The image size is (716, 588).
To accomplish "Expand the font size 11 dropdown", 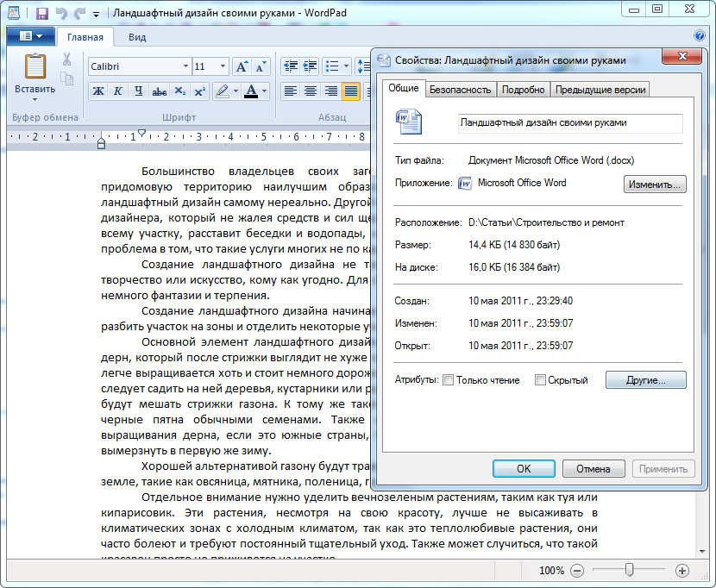I will (x=223, y=66).
